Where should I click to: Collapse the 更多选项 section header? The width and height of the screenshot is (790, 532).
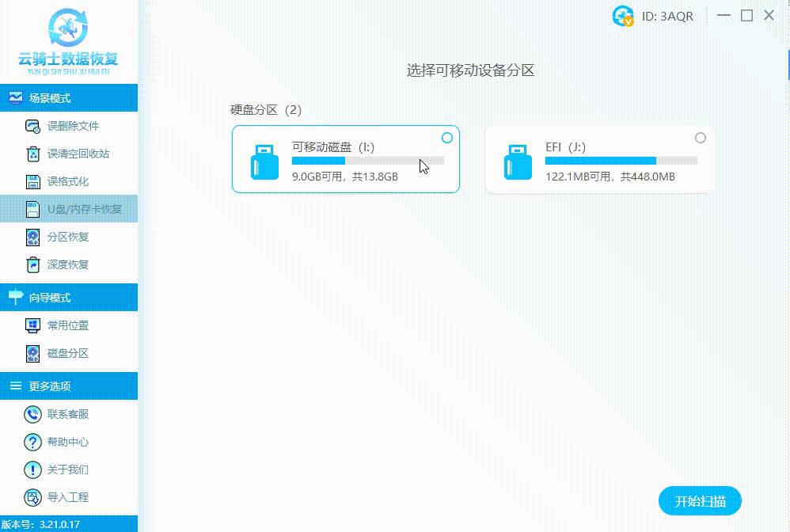coord(69,386)
